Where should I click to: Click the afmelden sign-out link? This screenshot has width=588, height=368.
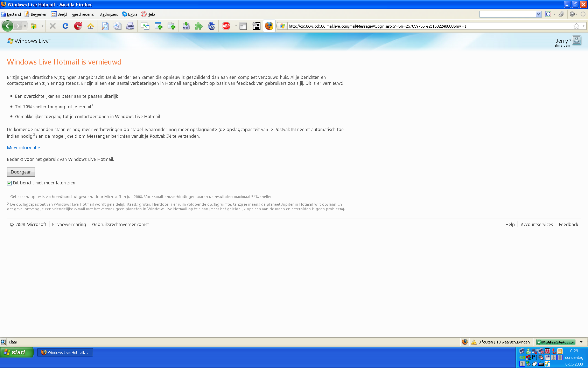click(x=562, y=46)
